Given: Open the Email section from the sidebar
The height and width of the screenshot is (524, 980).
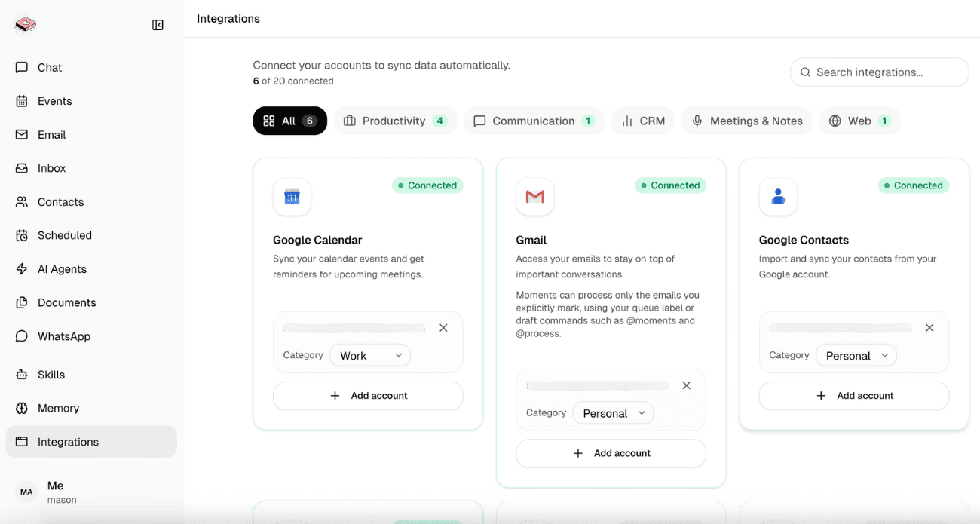Looking at the screenshot, I should (x=51, y=134).
